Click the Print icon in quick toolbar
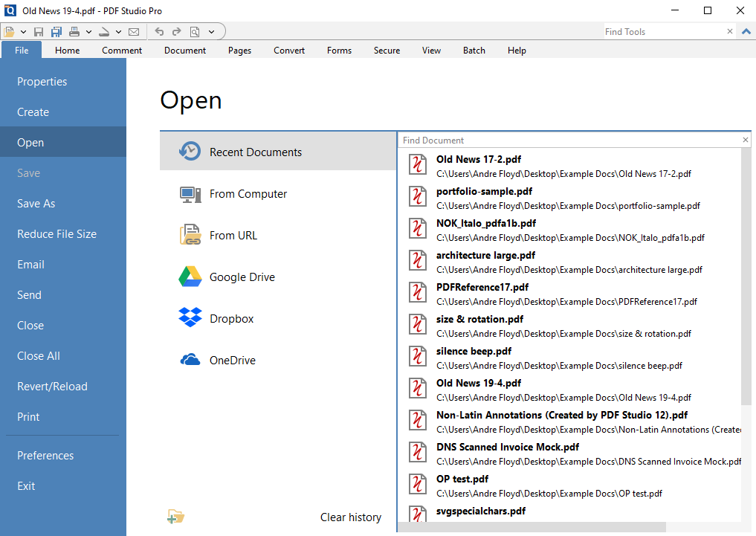This screenshot has width=756, height=536. click(74, 32)
